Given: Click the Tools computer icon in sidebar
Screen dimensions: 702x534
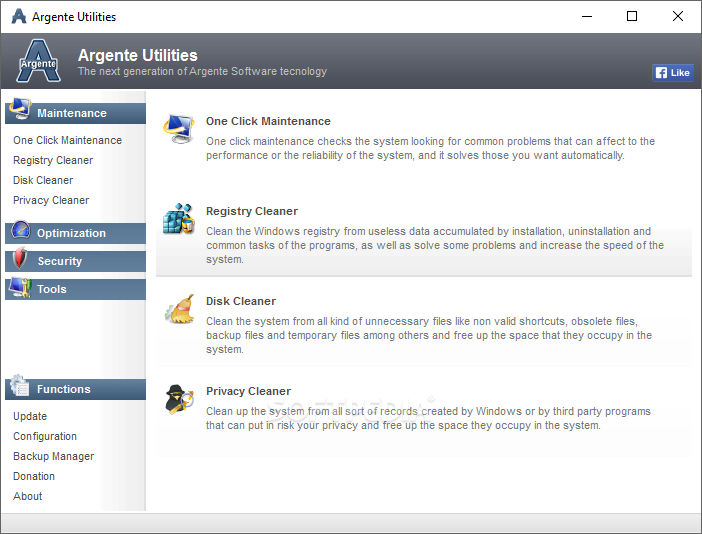Looking at the screenshot, I should [x=20, y=287].
